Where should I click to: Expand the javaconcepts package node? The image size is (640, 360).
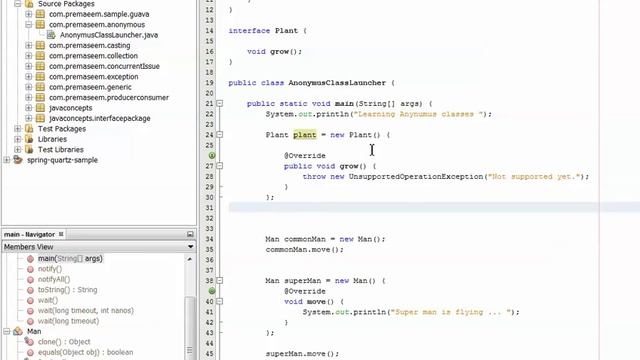(29, 108)
